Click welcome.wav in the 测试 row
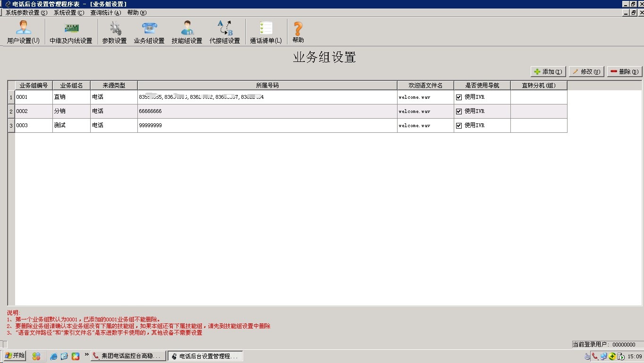The width and height of the screenshot is (644, 363). click(x=425, y=126)
